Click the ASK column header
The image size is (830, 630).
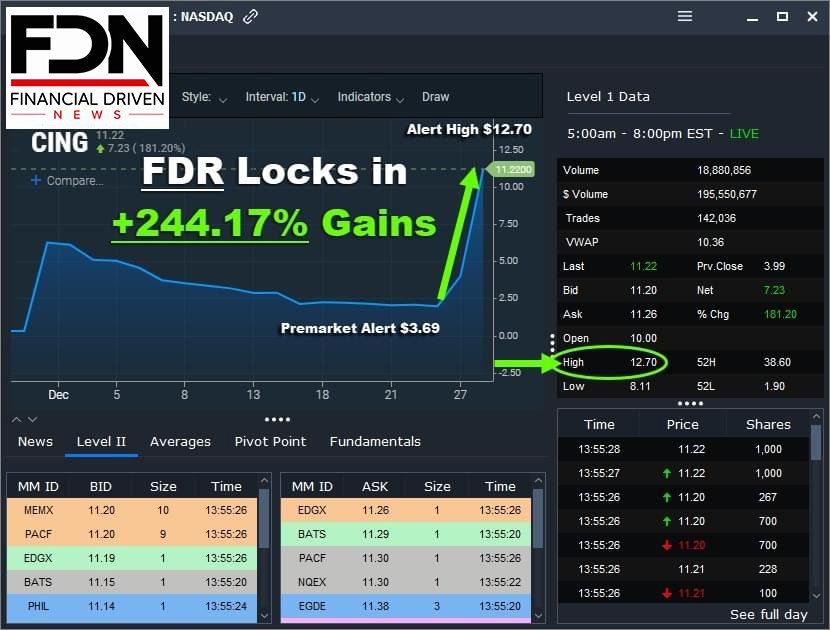point(375,487)
